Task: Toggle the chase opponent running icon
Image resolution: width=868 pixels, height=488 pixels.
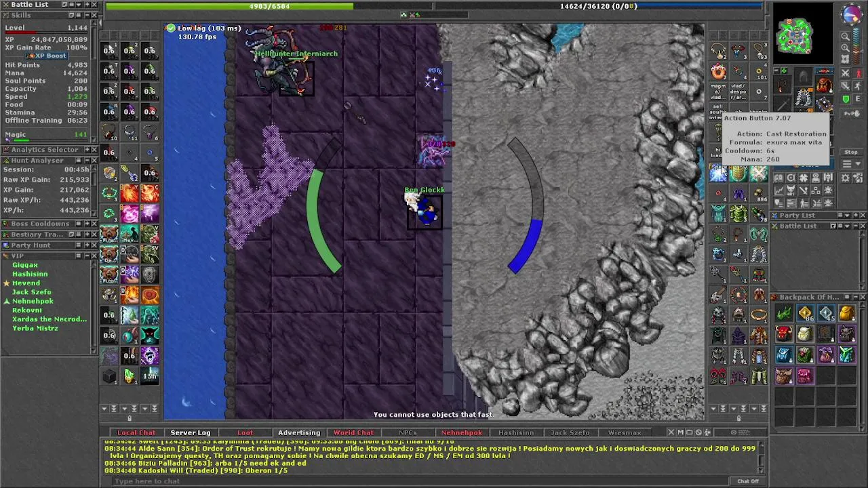Action: [858, 85]
